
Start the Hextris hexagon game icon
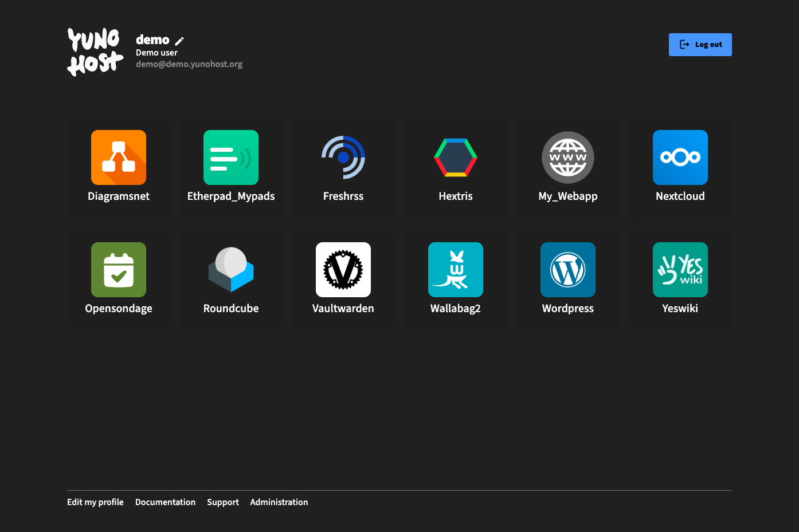(x=456, y=157)
